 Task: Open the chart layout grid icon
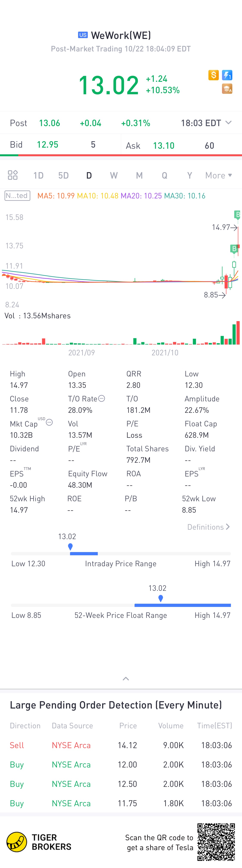point(13,175)
